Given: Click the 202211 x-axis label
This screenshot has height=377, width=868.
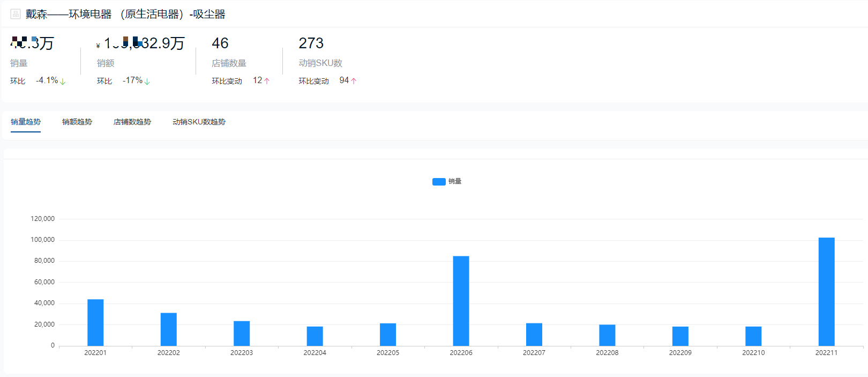Looking at the screenshot, I should click(x=826, y=353).
